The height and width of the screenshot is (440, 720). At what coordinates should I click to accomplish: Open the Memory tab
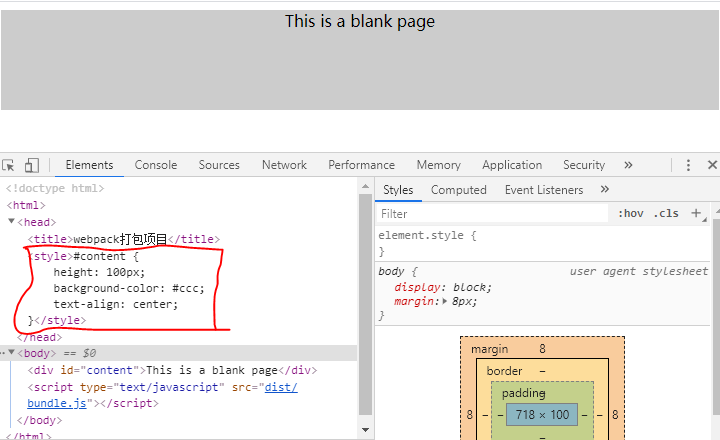[x=439, y=165]
